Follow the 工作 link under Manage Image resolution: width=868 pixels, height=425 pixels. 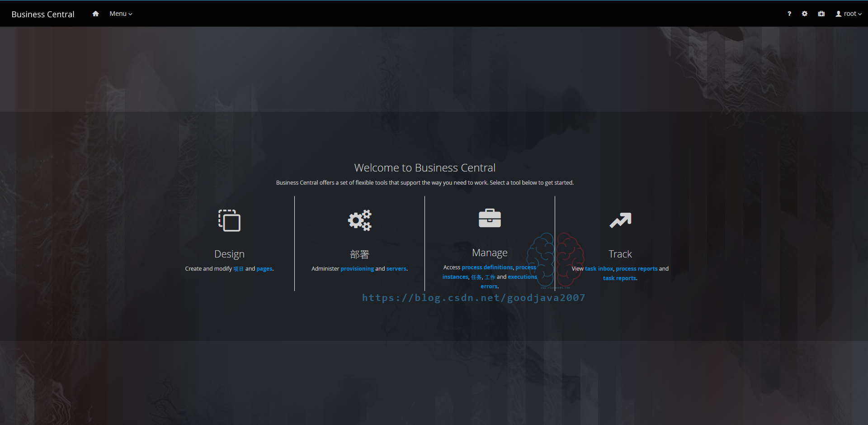490,277
